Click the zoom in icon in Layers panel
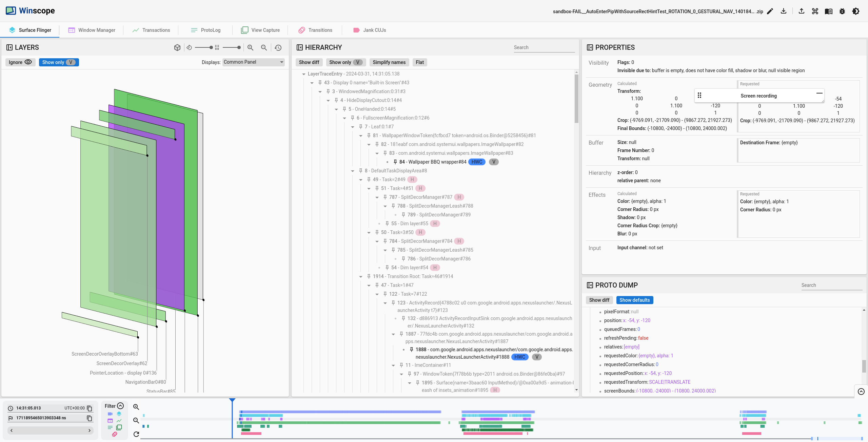This screenshot has height=442, width=868. 250,47
